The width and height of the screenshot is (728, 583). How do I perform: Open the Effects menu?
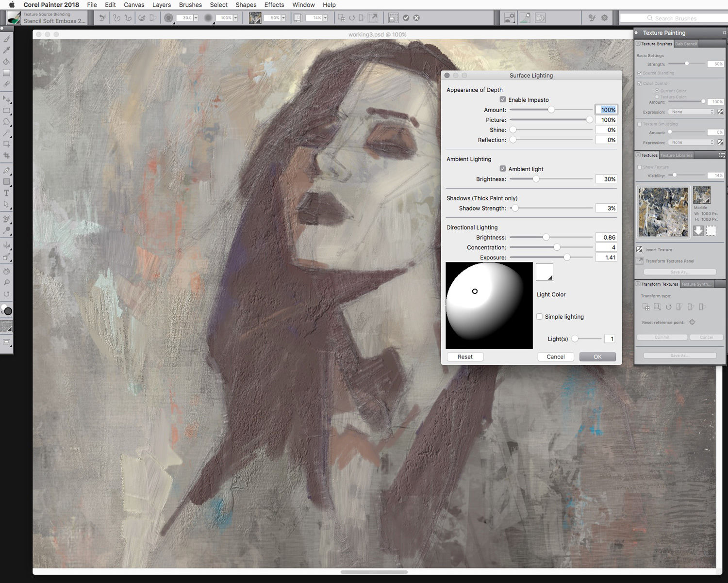click(274, 5)
